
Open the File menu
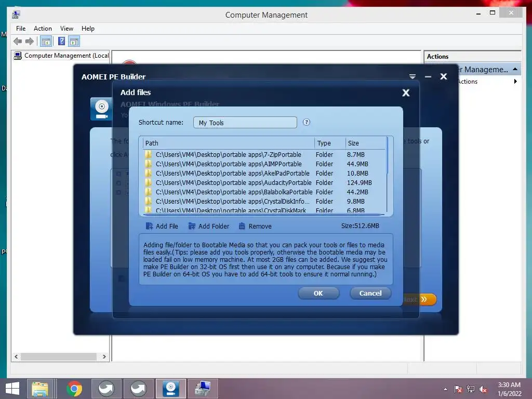[x=21, y=29]
